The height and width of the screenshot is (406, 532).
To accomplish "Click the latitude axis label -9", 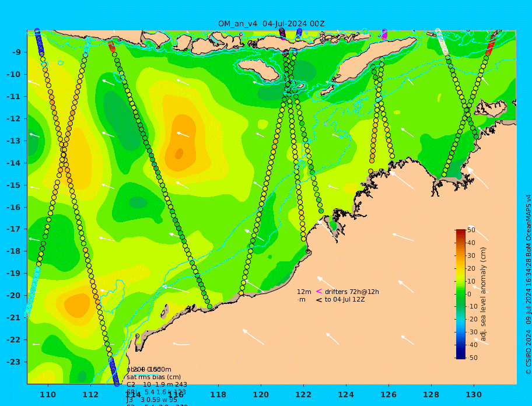I will pos(16,52).
